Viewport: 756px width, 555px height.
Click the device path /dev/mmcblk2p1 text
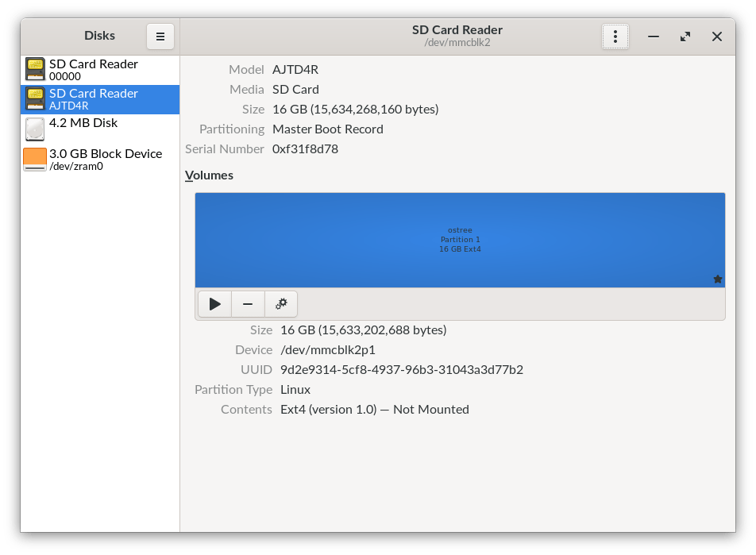(327, 349)
